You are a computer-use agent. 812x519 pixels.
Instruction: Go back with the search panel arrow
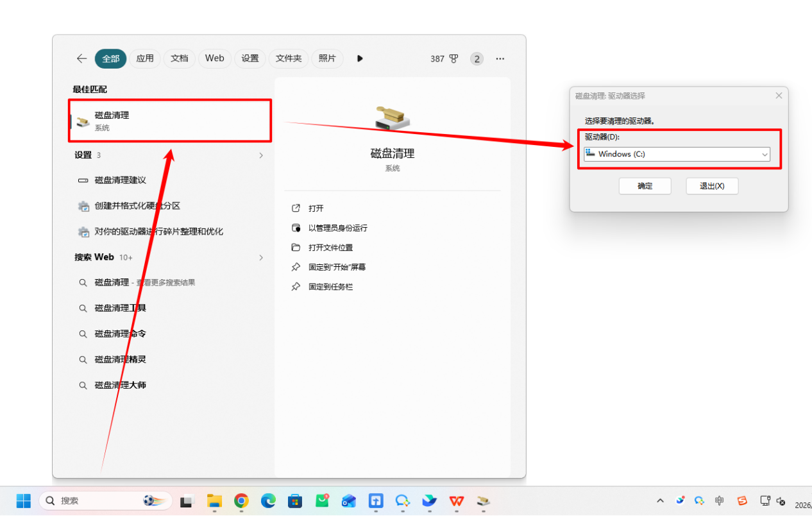pos(81,58)
